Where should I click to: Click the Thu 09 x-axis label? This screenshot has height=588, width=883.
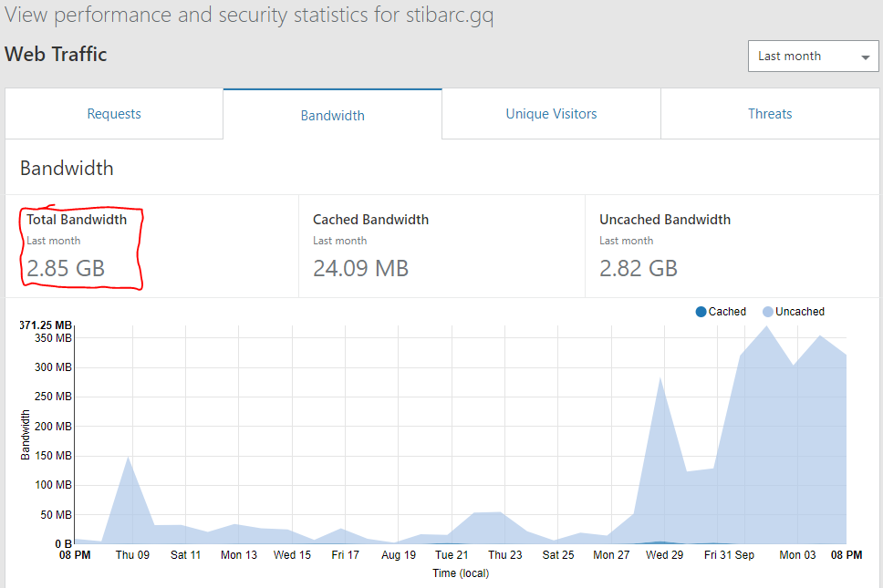click(x=132, y=555)
